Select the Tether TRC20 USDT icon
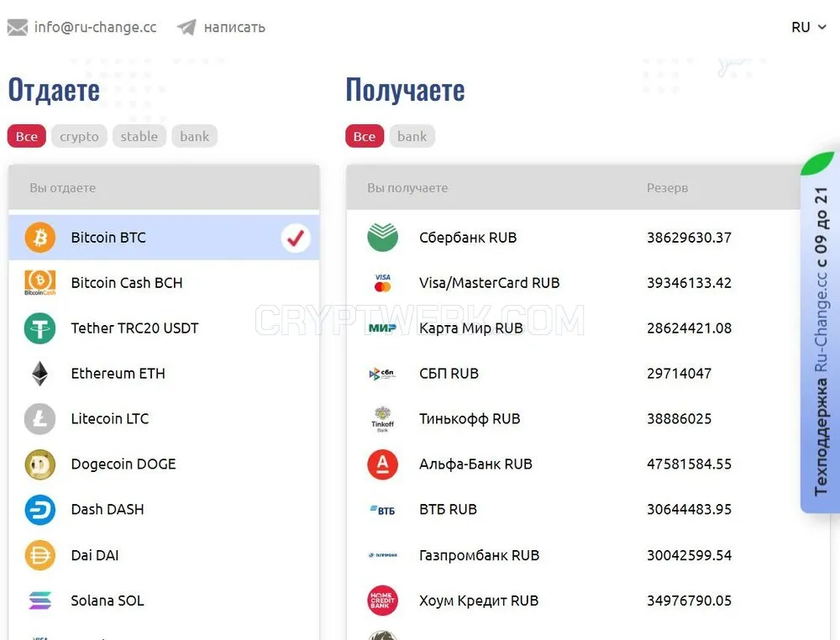The width and height of the screenshot is (840, 640). 39,328
